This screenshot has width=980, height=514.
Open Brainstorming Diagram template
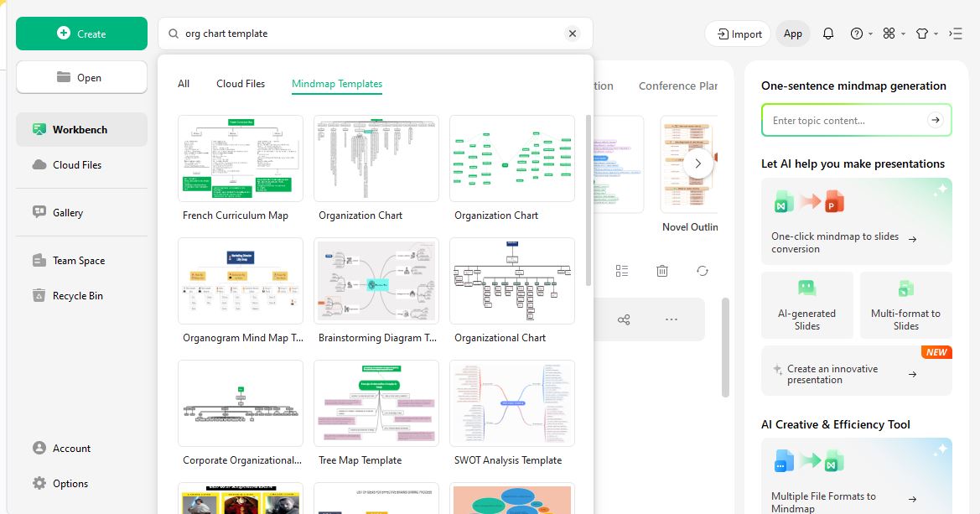376,281
